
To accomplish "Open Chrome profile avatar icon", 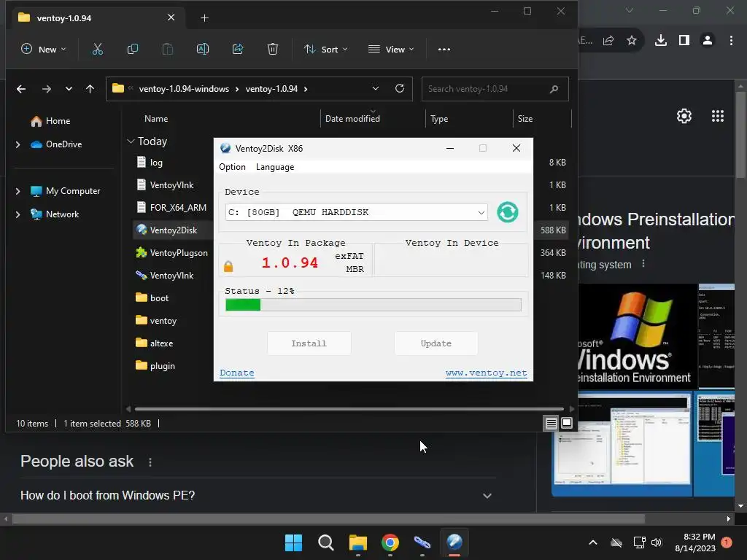I will (x=708, y=41).
